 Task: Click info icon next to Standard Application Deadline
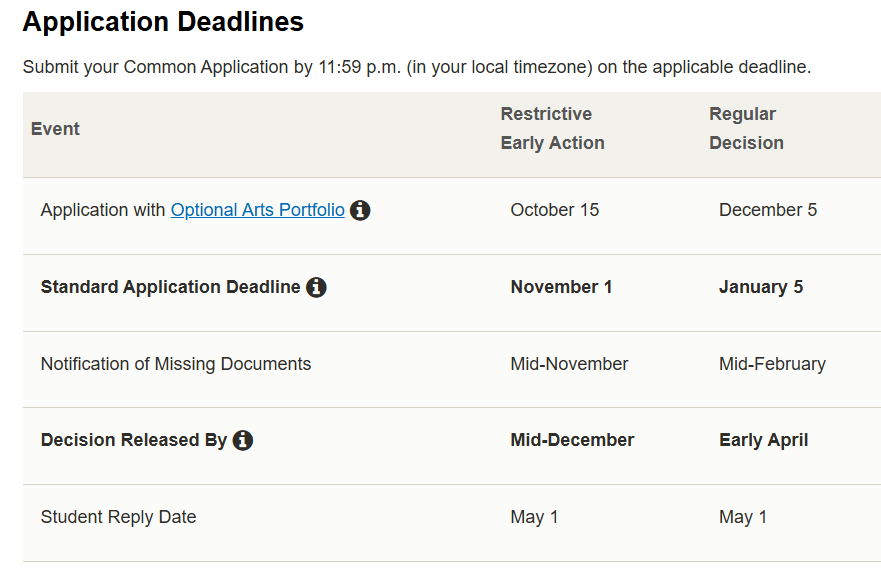[x=316, y=288]
